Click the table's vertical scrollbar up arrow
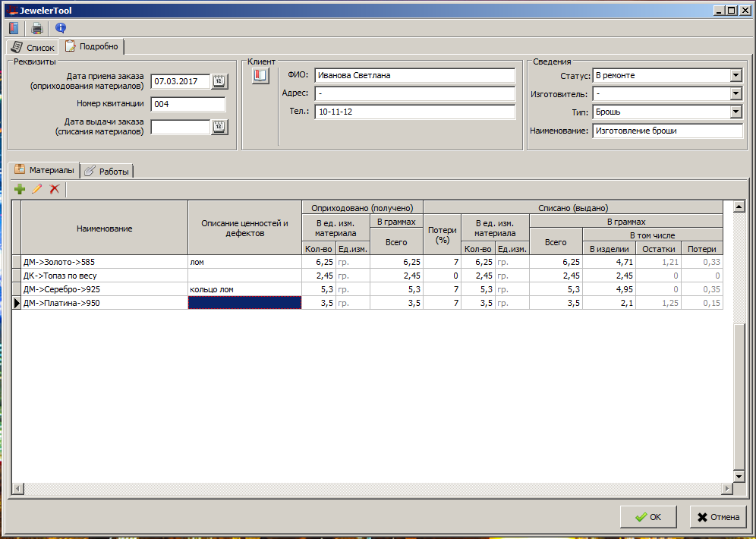Viewport: 756px width, 539px height. (x=739, y=206)
